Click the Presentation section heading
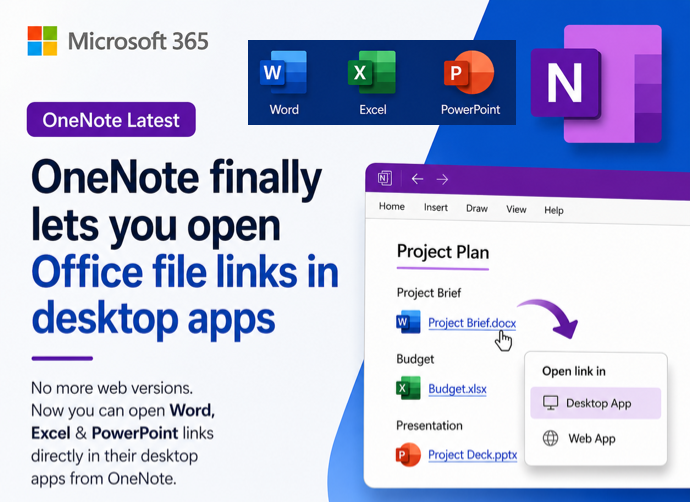The width and height of the screenshot is (690, 502). tap(429, 425)
